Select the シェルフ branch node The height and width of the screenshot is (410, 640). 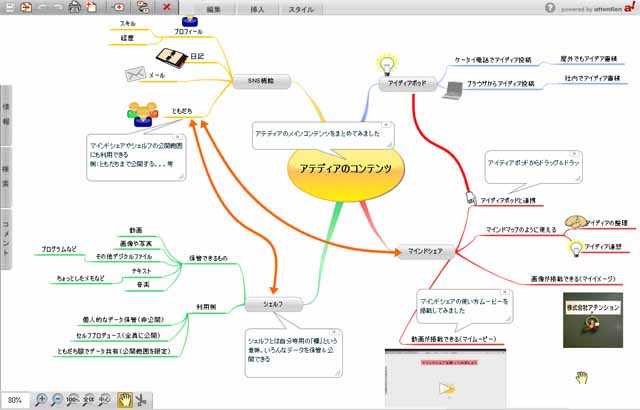pyautogui.click(x=273, y=304)
